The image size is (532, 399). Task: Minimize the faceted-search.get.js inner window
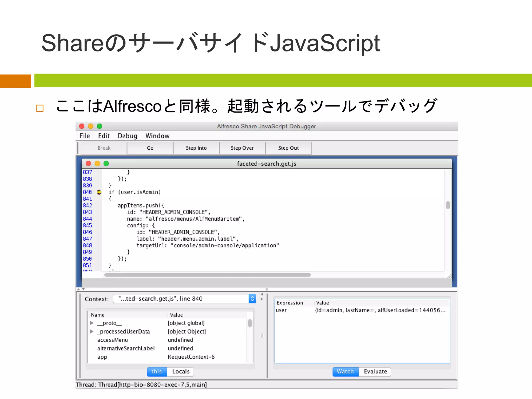(97, 163)
